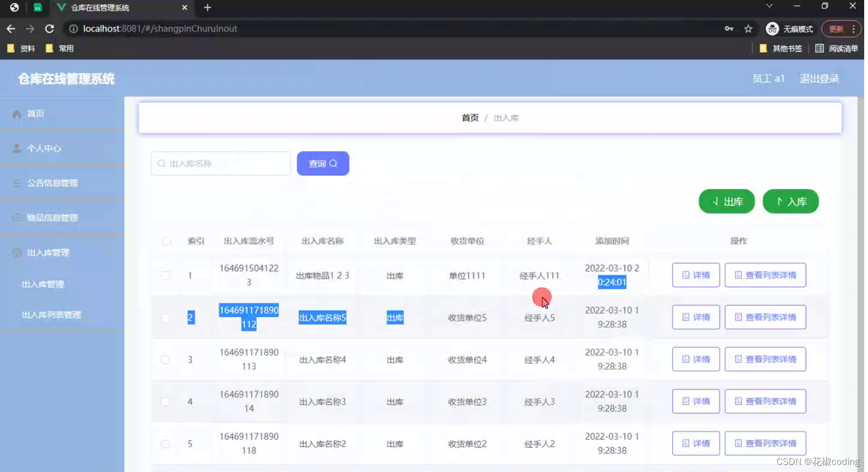Check the checkbox for row 4
Viewport: 868px width, 472px height.
(x=165, y=402)
